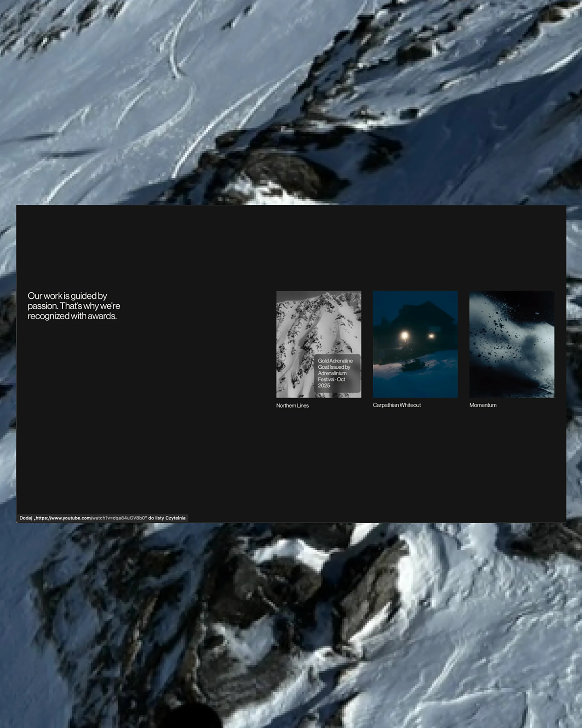Viewport: 582px width, 728px height.
Task: Click the word Czytelnia in the status bar
Action: click(175, 518)
